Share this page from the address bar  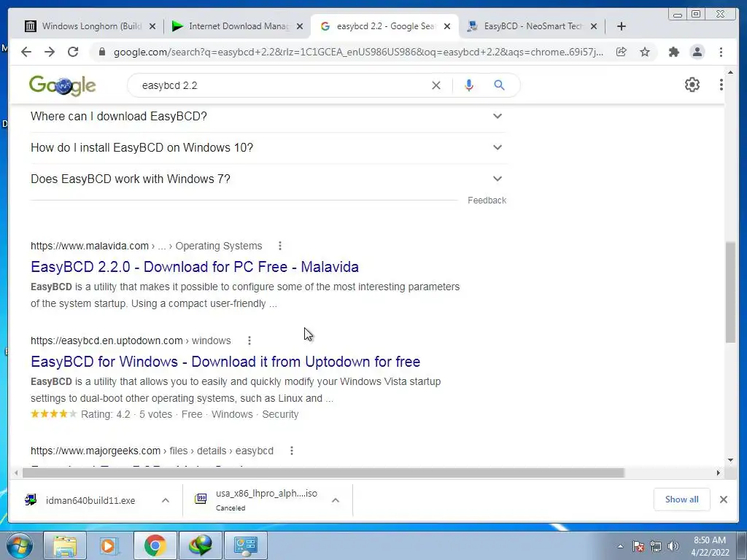[622, 52]
